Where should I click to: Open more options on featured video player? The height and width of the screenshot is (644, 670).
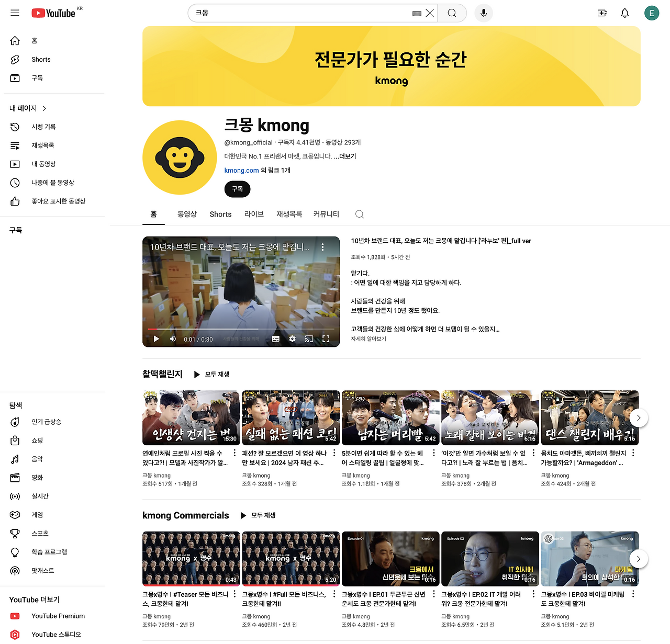[x=322, y=247]
